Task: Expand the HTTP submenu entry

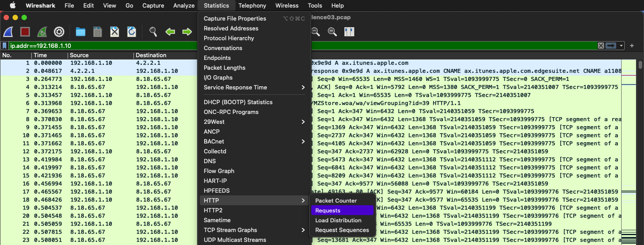Action: [x=254, y=201]
